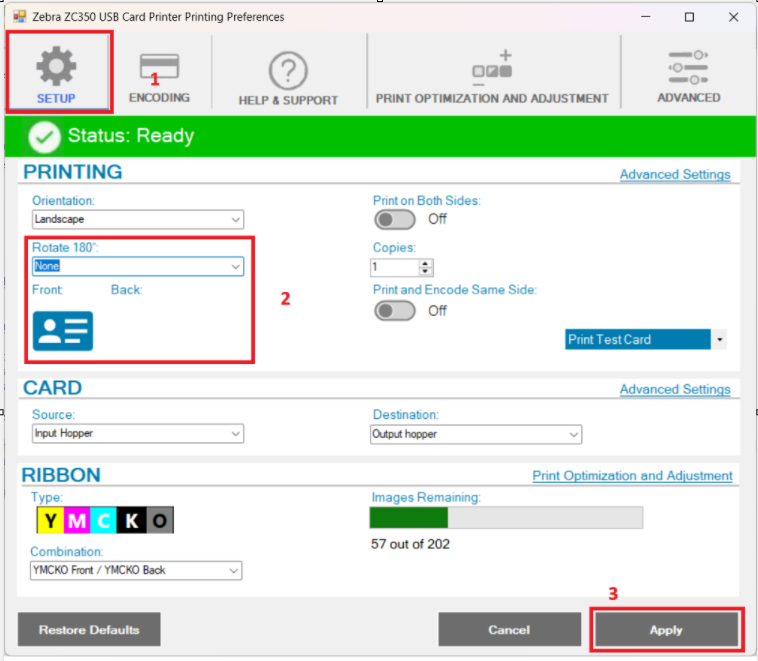Click the Encoding card icon
Image resolution: width=758 pixels, height=661 pixels.
coord(159,66)
